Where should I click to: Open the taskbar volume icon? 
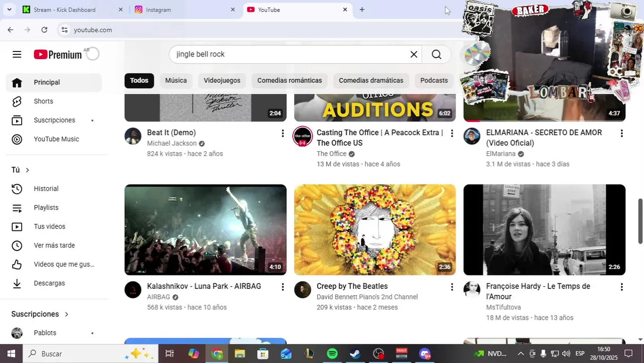point(566,353)
